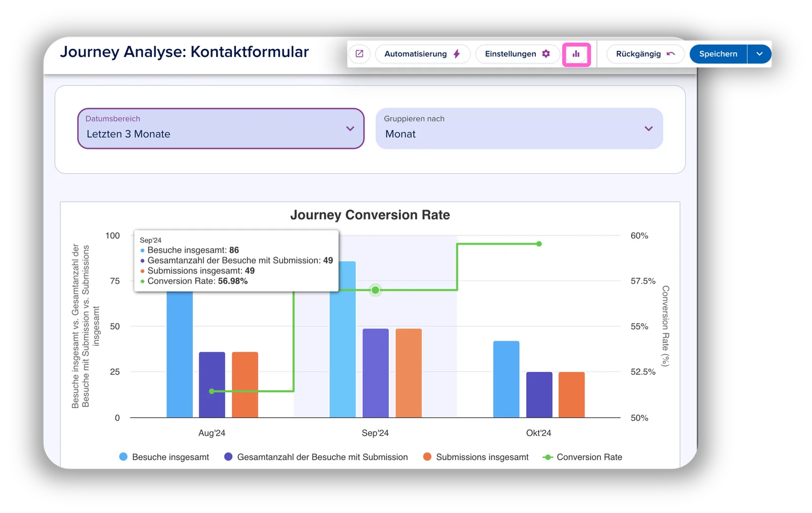
Task: Toggle Gesamtanzahl der Besuche mit Submission legend
Action: (316, 457)
